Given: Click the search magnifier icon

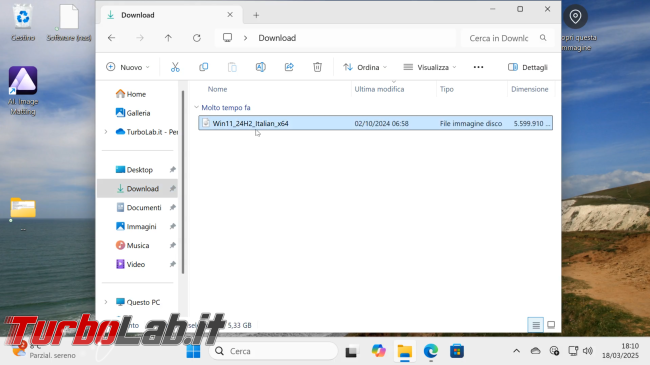Looking at the screenshot, I should [x=543, y=38].
